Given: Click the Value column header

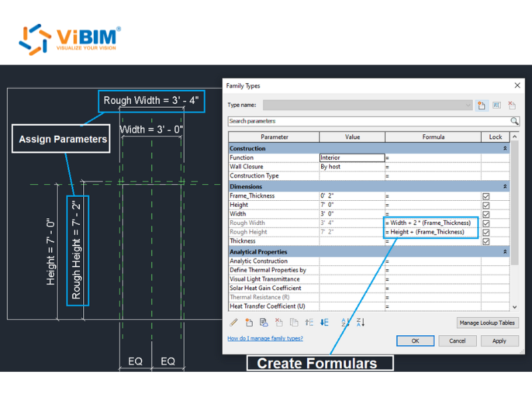Looking at the screenshot, I should [352, 137].
